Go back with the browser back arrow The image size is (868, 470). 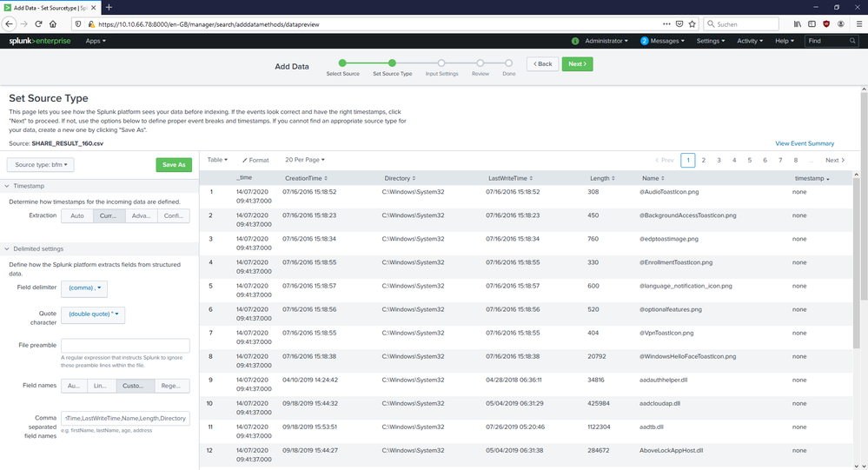[x=9, y=23]
